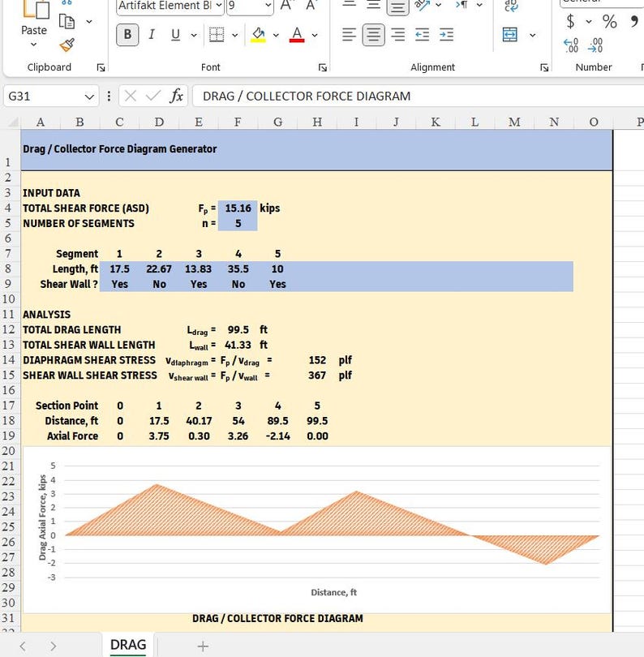Image resolution: width=644 pixels, height=657 pixels.
Task: Click the Paste icon in the Clipboard group
Action: (x=36, y=8)
